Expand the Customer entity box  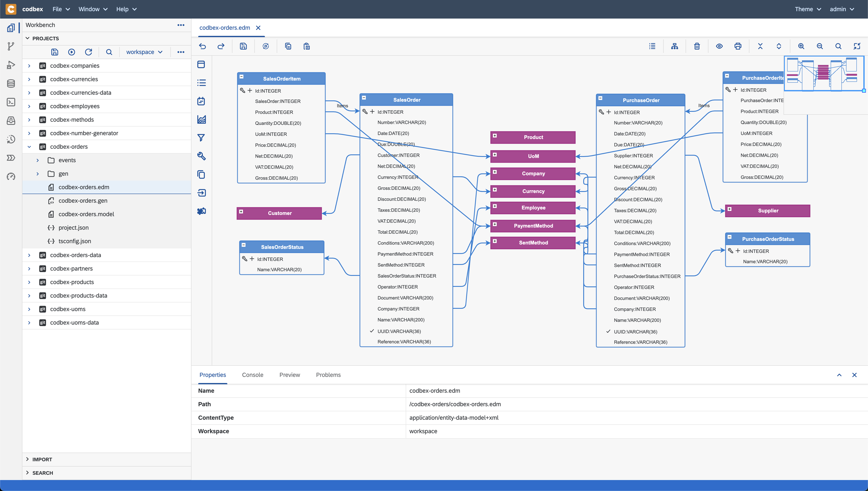coord(241,212)
